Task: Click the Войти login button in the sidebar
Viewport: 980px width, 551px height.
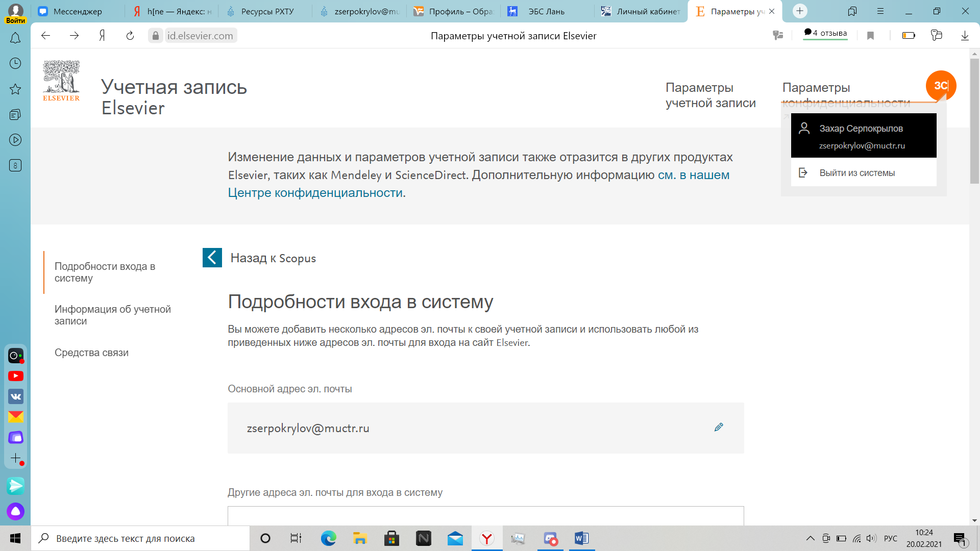Action: (x=15, y=20)
